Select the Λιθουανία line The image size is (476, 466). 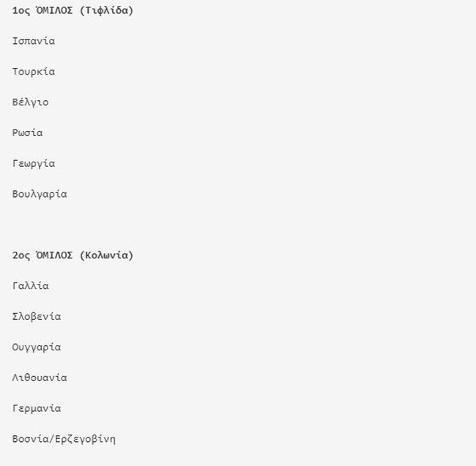coord(40,377)
